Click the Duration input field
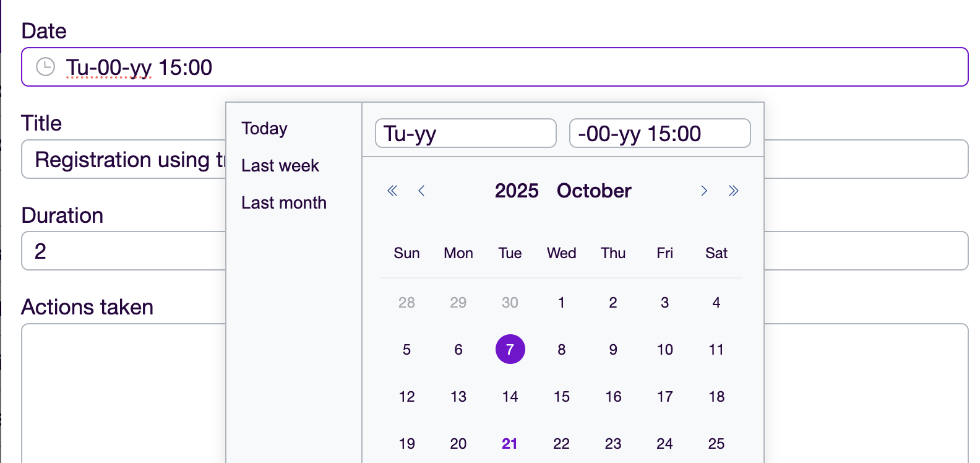980x463 pixels. [x=124, y=251]
